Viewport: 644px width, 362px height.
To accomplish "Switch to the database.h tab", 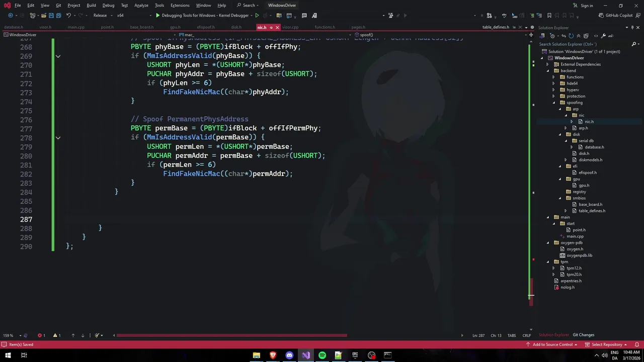I will click(x=14, y=27).
